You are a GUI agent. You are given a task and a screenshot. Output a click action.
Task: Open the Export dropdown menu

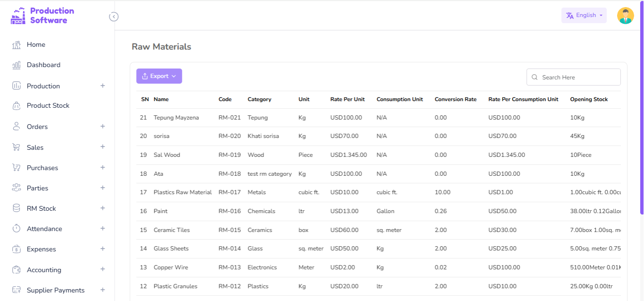pos(159,76)
